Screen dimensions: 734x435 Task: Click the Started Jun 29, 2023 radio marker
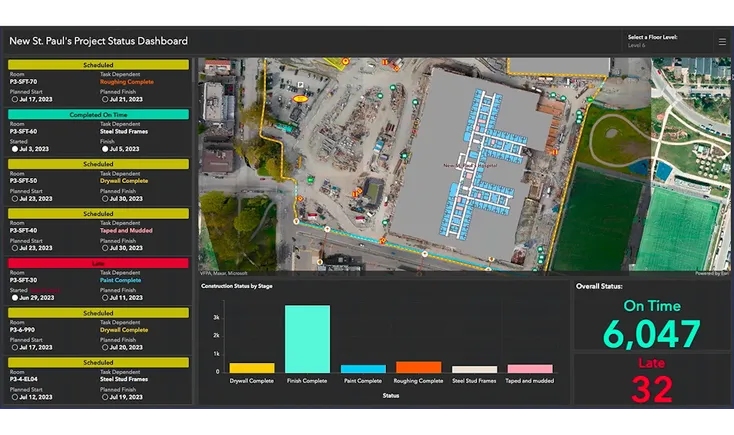[14, 298]
